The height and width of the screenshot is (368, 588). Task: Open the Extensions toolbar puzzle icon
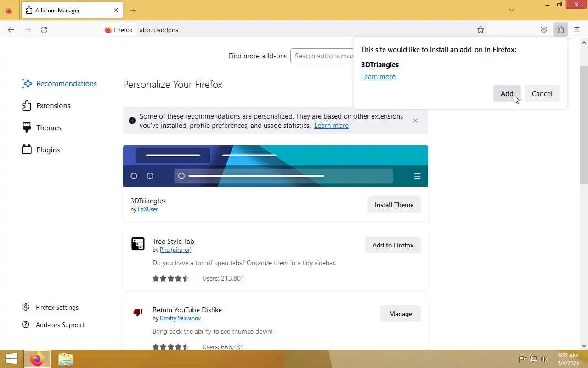coord(560,30)
